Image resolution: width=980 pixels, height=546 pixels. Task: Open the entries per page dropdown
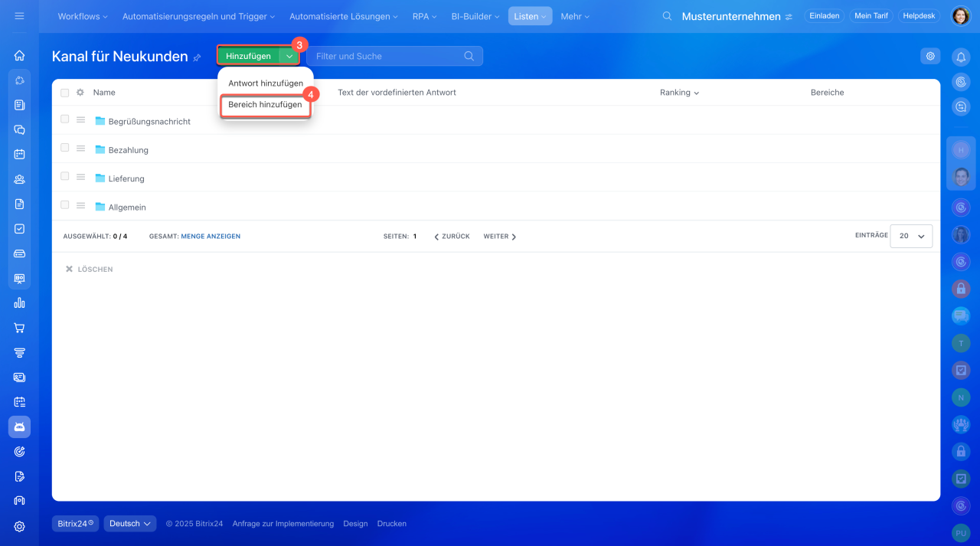click(x=911, y=236)
